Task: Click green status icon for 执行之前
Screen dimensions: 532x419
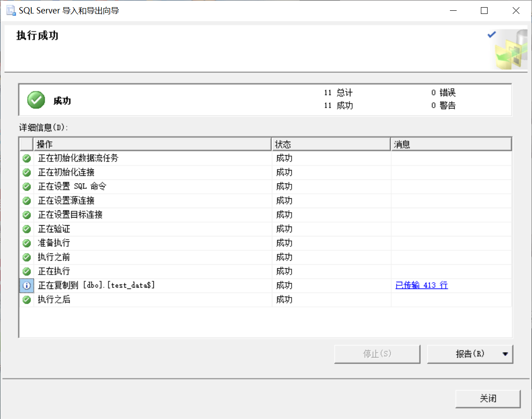Action: tap(27, 258)
